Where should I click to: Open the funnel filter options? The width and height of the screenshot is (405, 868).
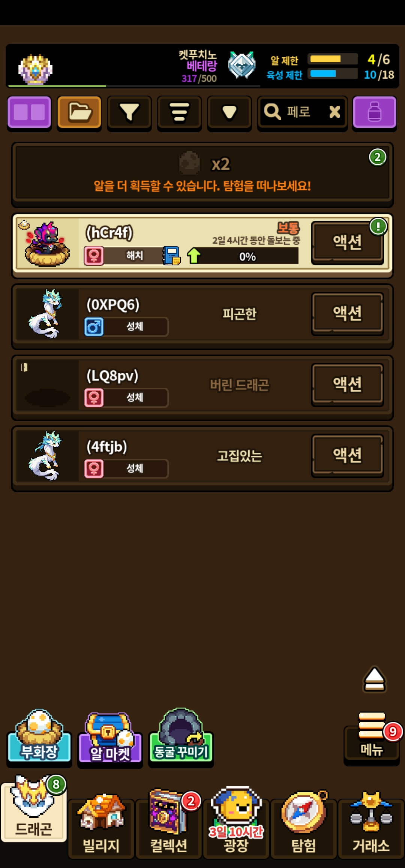pyautogui.click(x=129, y=112)
